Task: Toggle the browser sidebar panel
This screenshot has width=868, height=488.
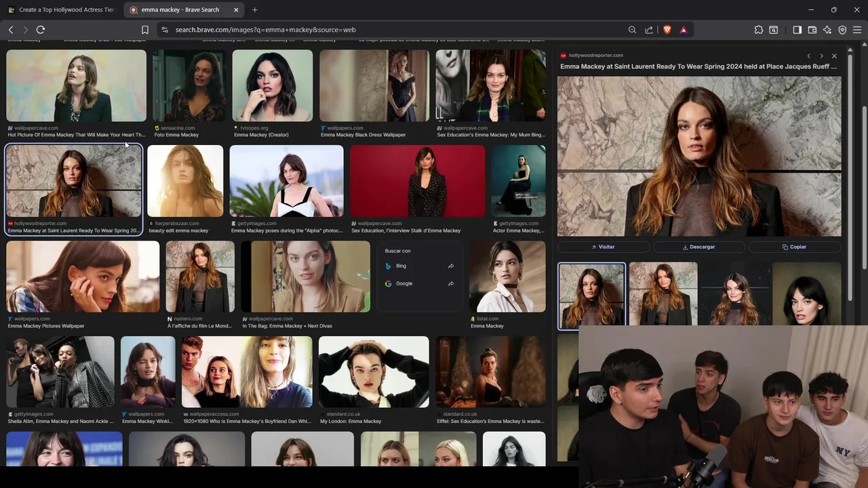Action: point(797,30)
